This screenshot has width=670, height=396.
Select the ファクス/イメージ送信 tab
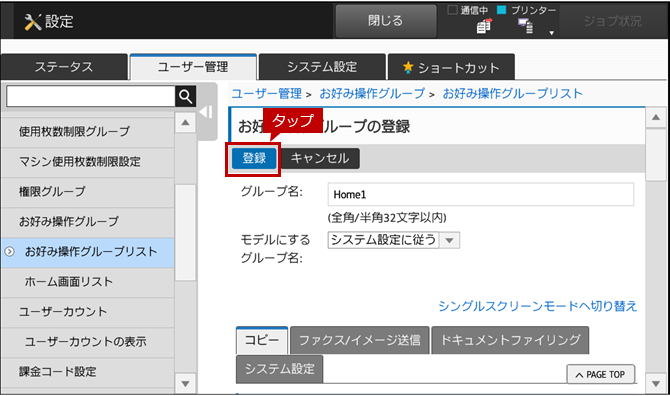[360, 340]
